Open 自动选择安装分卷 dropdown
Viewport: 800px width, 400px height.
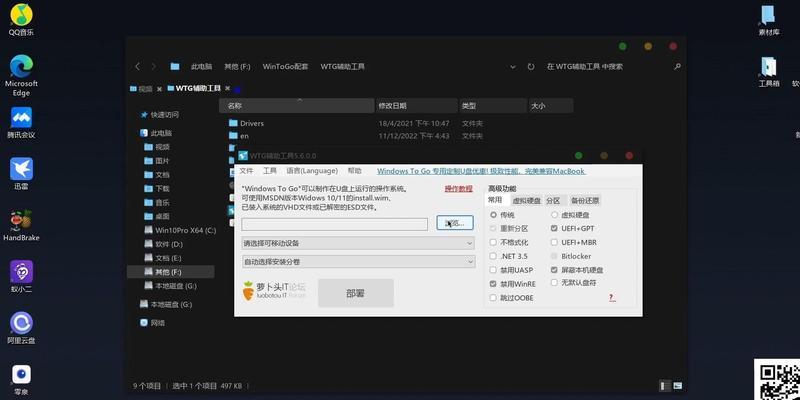click(358, 262)
